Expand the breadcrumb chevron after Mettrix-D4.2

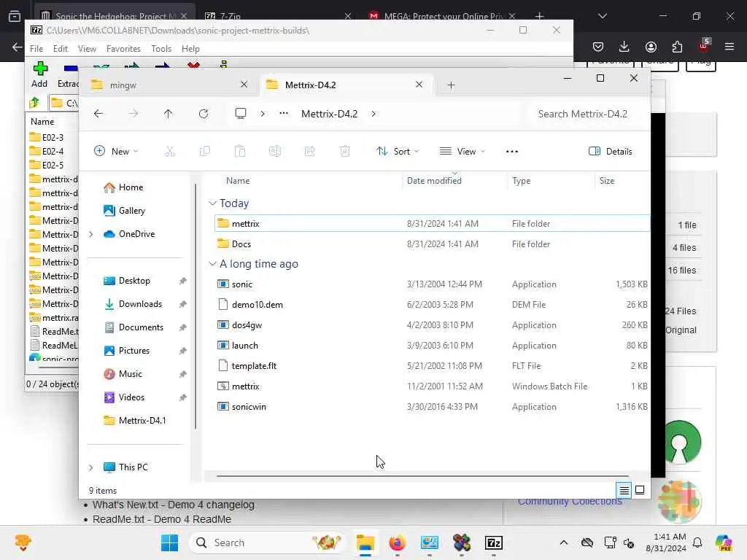[x=373, y=114]
